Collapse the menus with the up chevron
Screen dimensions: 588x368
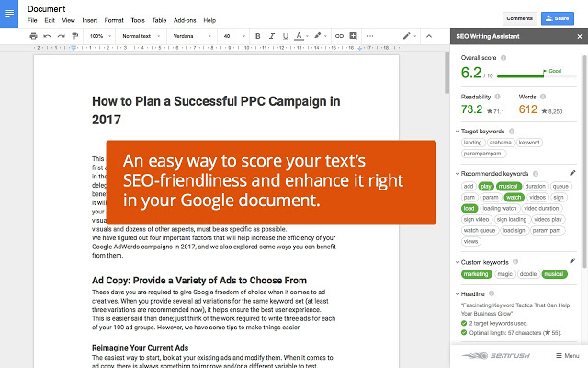[429, 36]
